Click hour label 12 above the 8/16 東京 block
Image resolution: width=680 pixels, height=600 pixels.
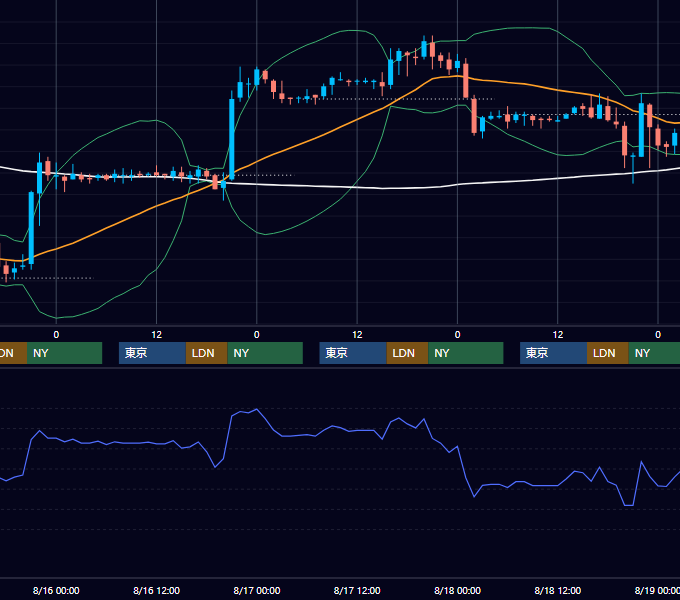(x=157, y=335)
